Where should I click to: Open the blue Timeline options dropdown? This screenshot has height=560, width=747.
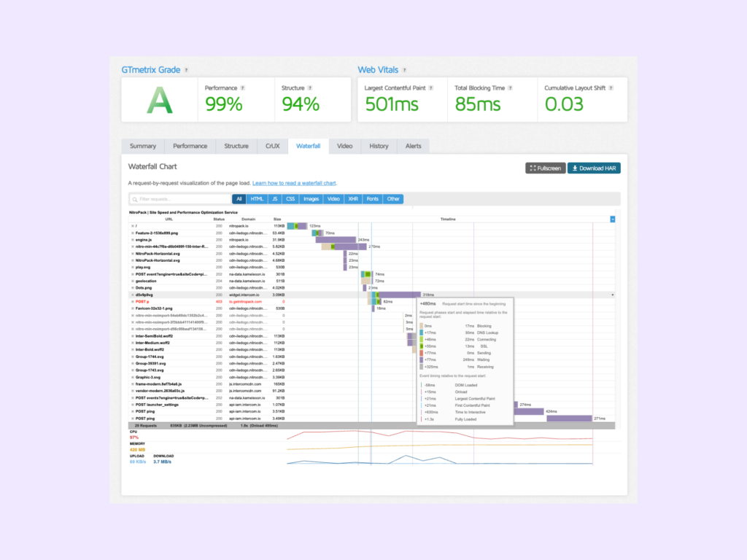613,219
